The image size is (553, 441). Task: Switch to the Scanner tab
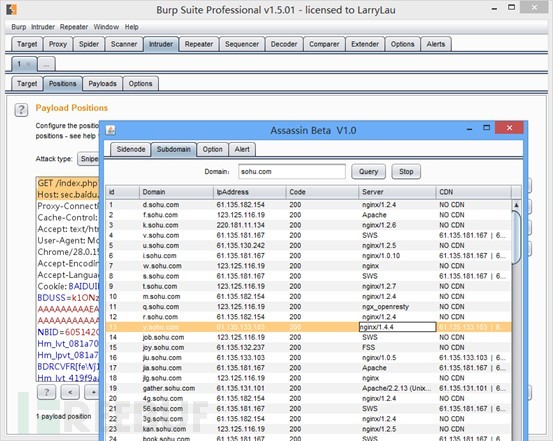click(124, 44)
